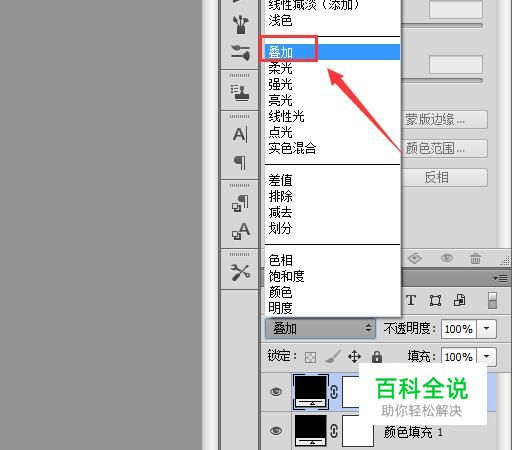
Task: Select the 颜色填充 1 layer name
Action: click(413, 433)
